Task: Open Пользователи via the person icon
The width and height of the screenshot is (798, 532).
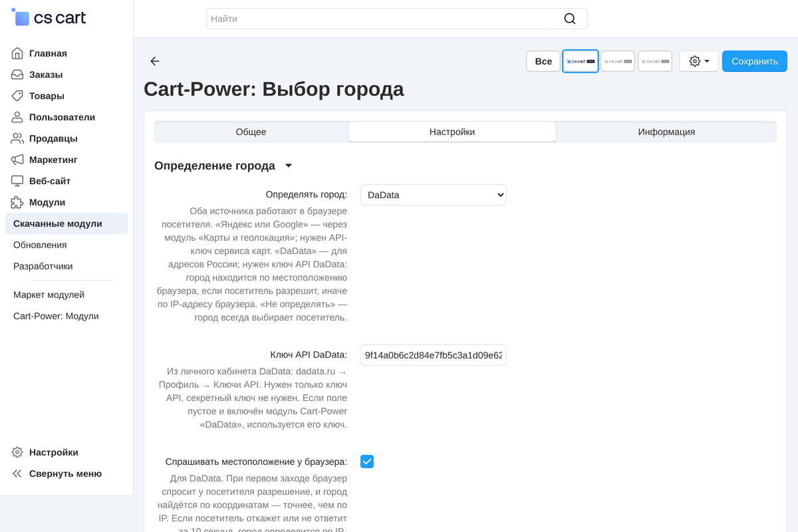Action: (x=17, y=117)
